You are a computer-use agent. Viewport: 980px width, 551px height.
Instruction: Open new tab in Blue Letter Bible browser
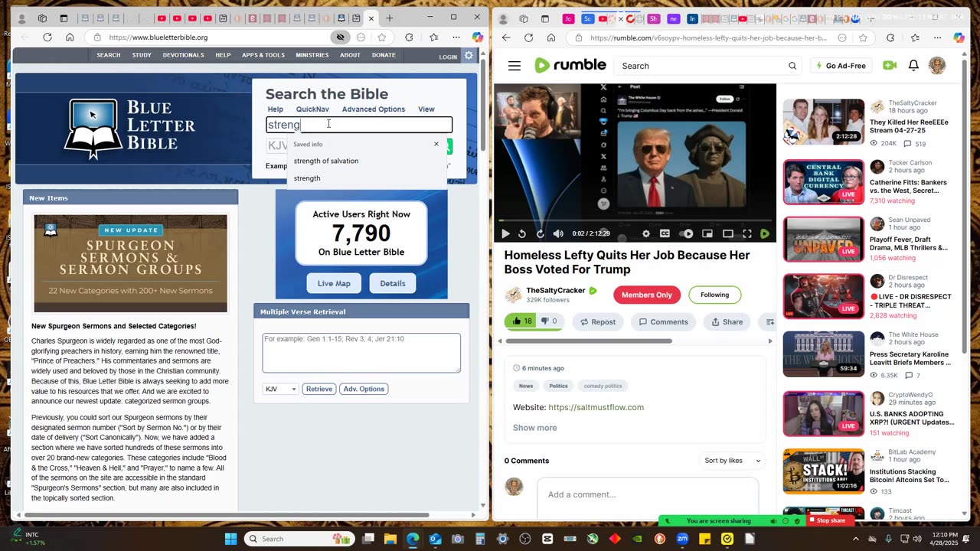tap(390, 18)
